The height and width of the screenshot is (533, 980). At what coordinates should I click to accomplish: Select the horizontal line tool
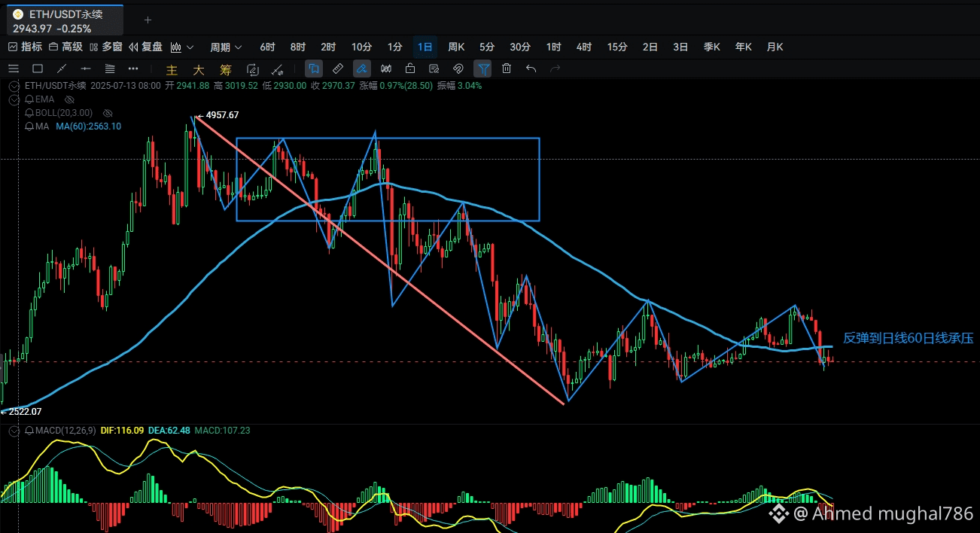pos(85,69)
